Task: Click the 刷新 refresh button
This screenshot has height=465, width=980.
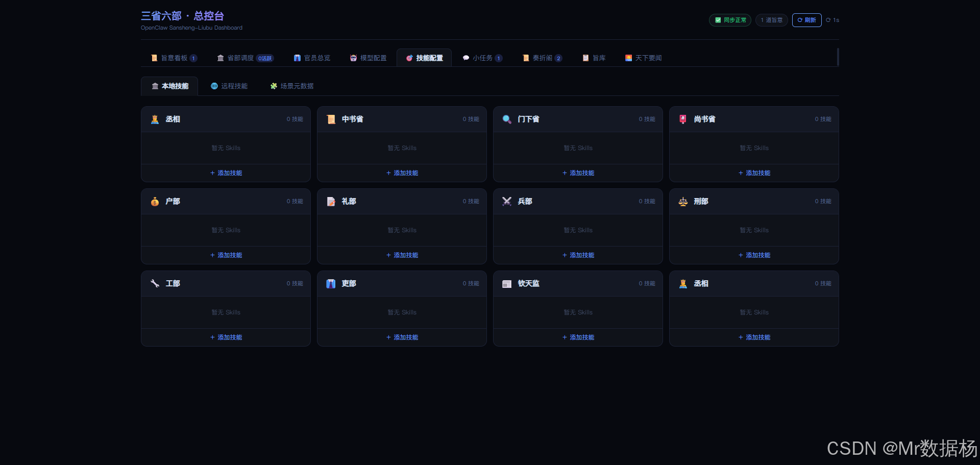Action: [x=806, y=20]
